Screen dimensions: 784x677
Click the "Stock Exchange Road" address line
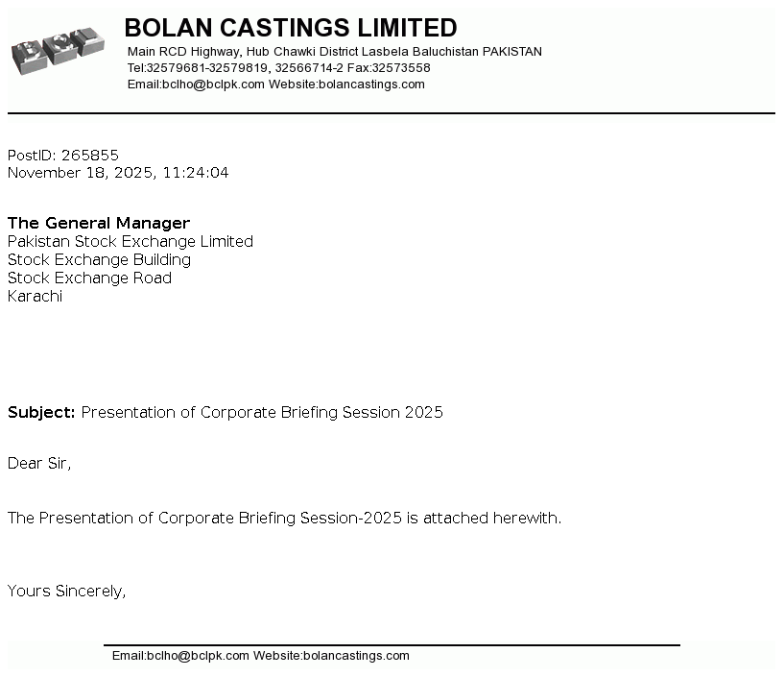click(89, 278)
